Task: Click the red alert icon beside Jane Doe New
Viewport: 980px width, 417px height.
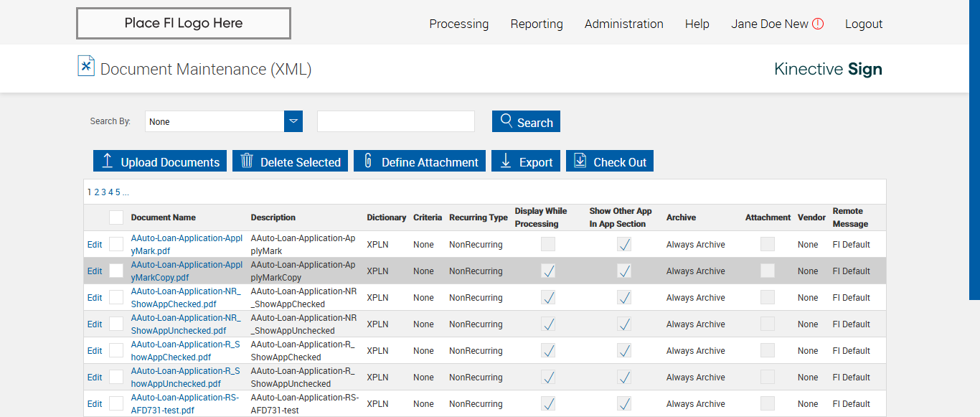Action: coord(818,24)
